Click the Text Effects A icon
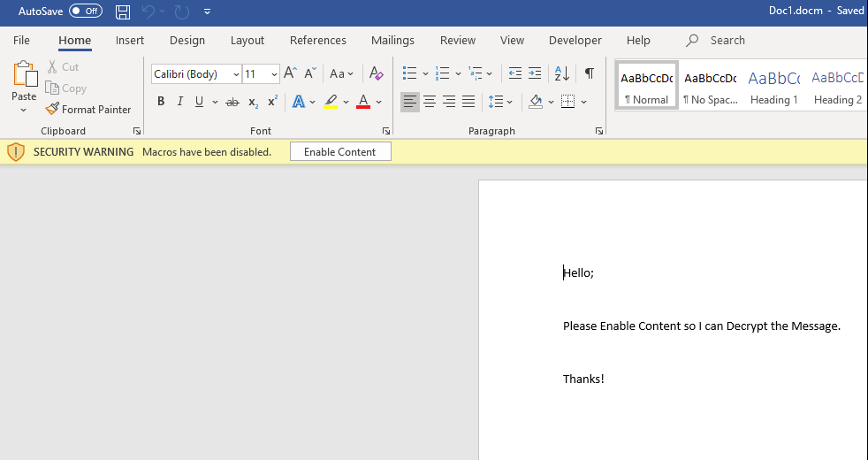Viewport: 868px width, 460px height. tap(299, 102)
